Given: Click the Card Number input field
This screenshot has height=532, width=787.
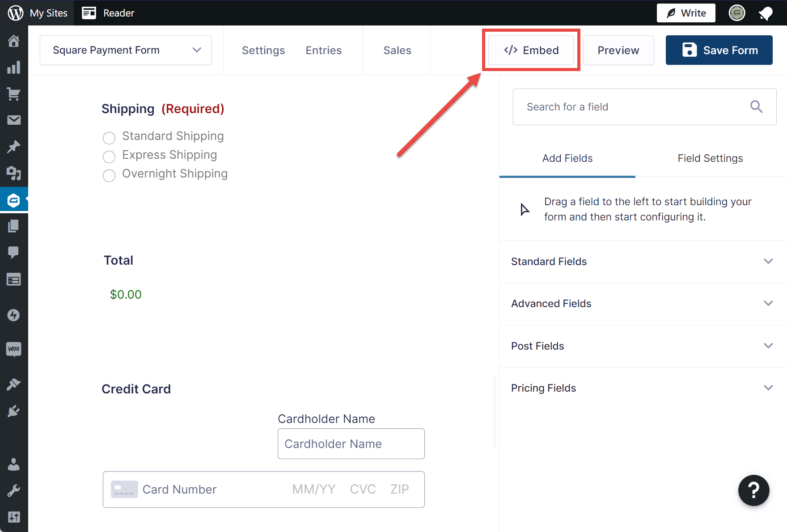Looking at the screenshot, I should (x=180, y=490).
